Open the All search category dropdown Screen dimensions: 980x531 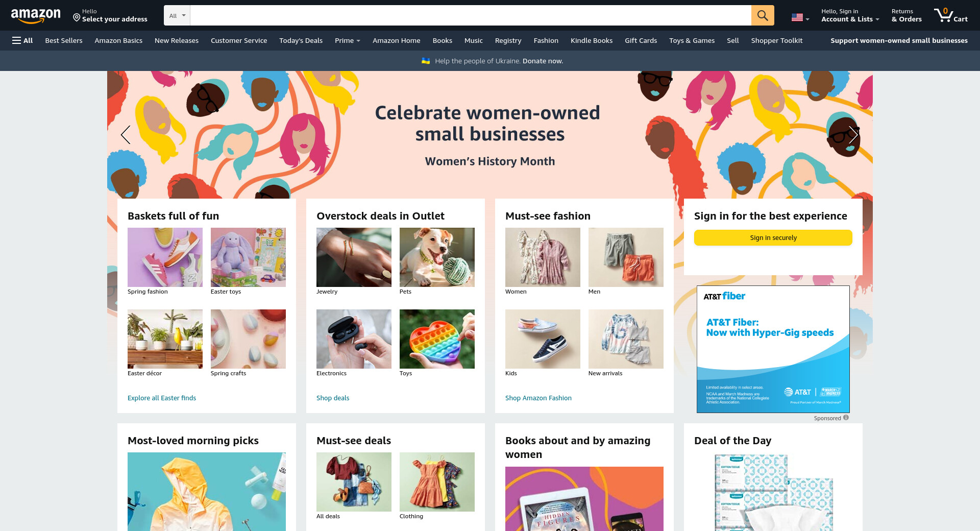point(177,15)
